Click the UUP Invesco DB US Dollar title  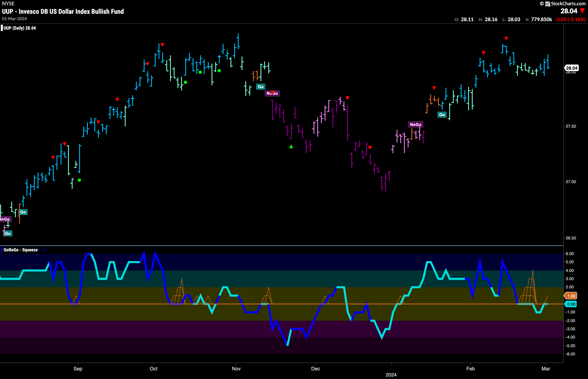click(x=63, y=11)
